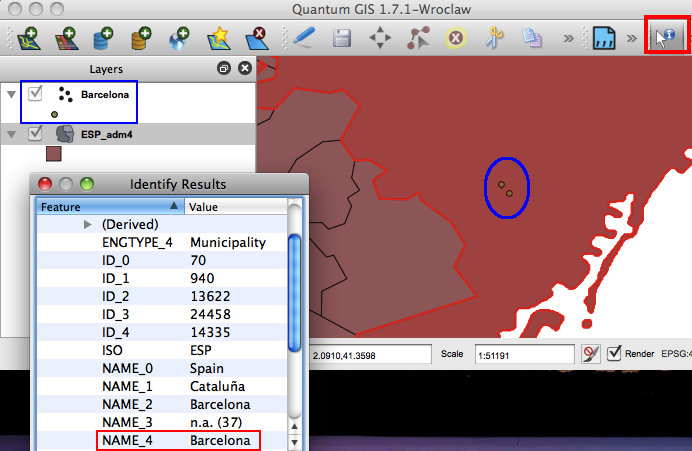Click the Identify Results scrollbar thumb

coord(294,293)
